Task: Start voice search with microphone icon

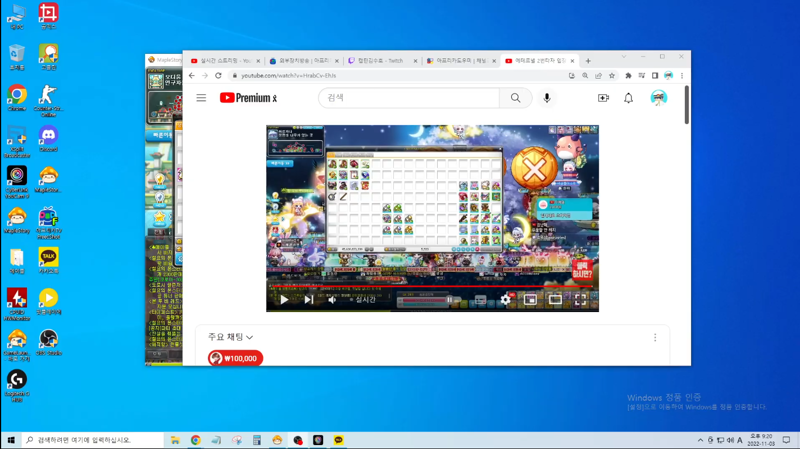Action: (546, 98)
